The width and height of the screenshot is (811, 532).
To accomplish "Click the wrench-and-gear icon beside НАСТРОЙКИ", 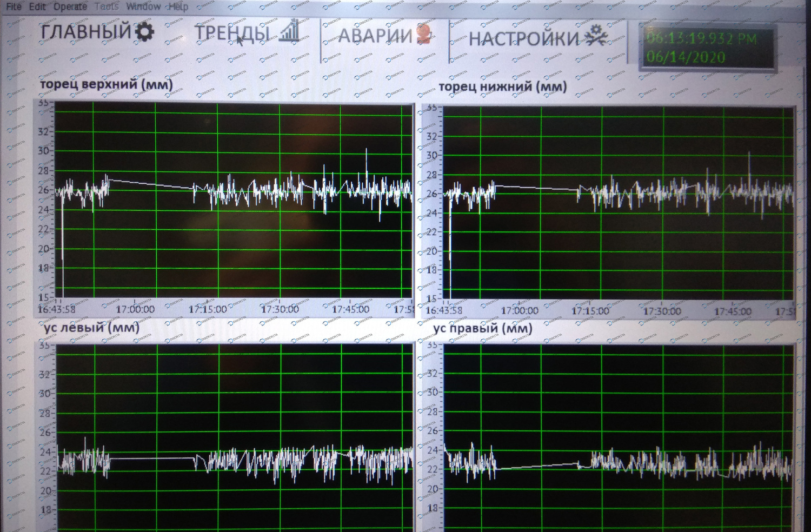I will 595,36.
